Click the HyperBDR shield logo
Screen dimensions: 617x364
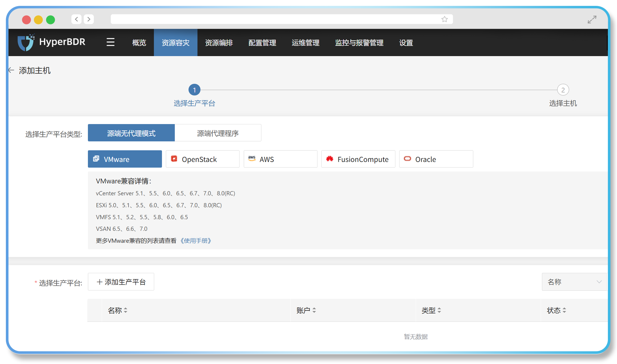pos(26,42)
